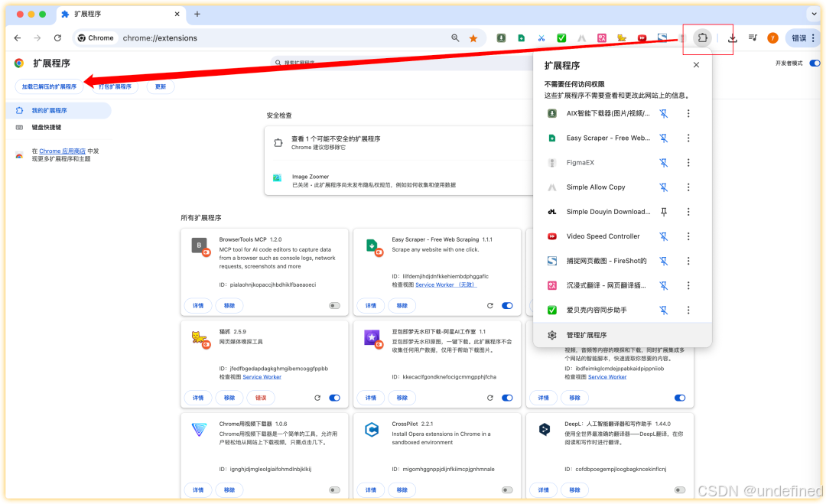Viewport: 826px width, 504px height.
Task: Open Service Worker link on Easy Scraper card
Action: pyautogui.click(x=446, y=285)
